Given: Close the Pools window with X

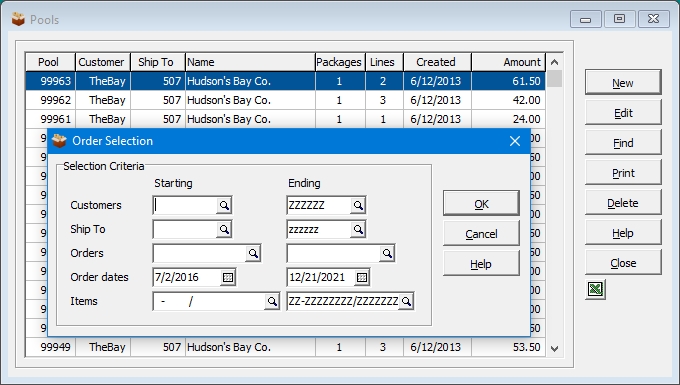Looking at the screenshot, I should pos(654,19).
